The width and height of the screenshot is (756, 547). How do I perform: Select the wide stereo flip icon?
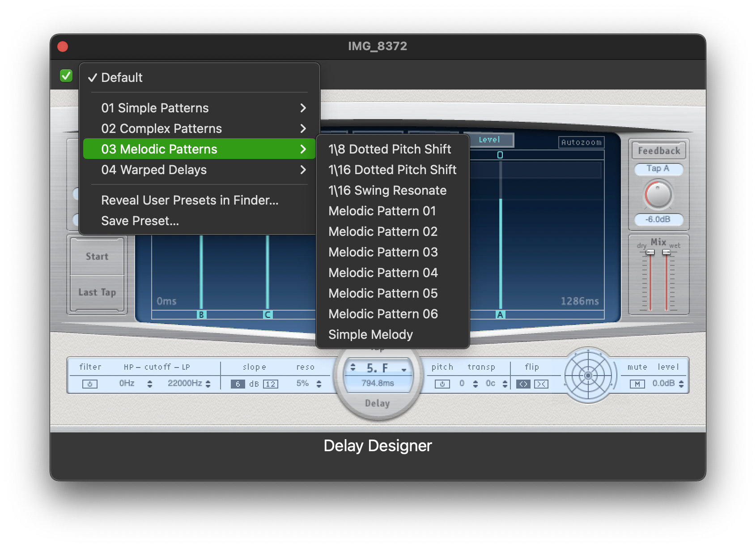(523, 384)
